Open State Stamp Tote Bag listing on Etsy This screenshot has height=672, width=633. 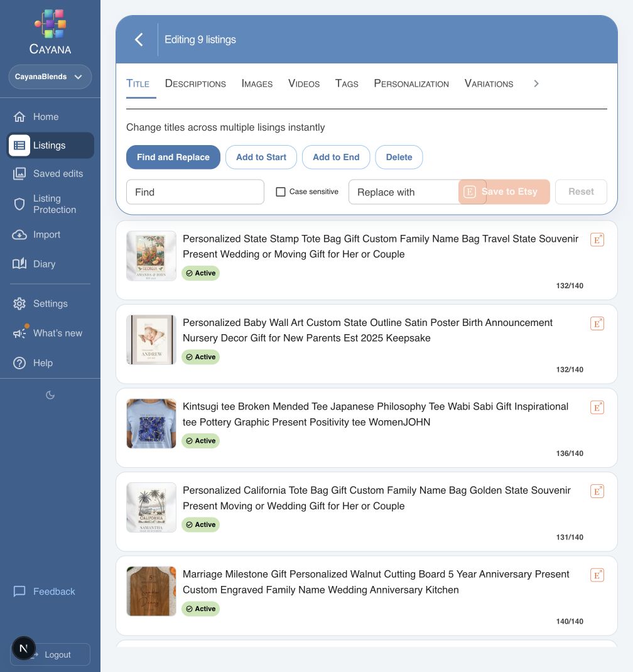point(597,239)
